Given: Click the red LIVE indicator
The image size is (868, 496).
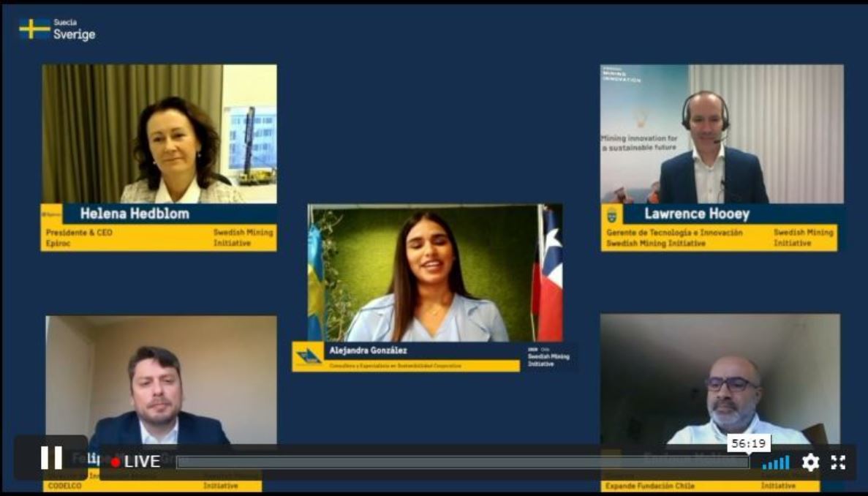Looking at the screenshot, I should (x=135, y=462).
